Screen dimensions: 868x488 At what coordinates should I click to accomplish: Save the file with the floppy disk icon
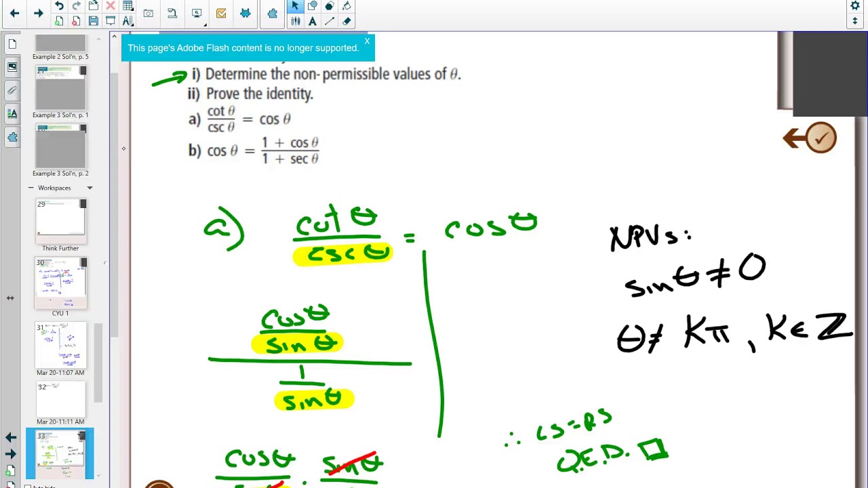(93, 21)
